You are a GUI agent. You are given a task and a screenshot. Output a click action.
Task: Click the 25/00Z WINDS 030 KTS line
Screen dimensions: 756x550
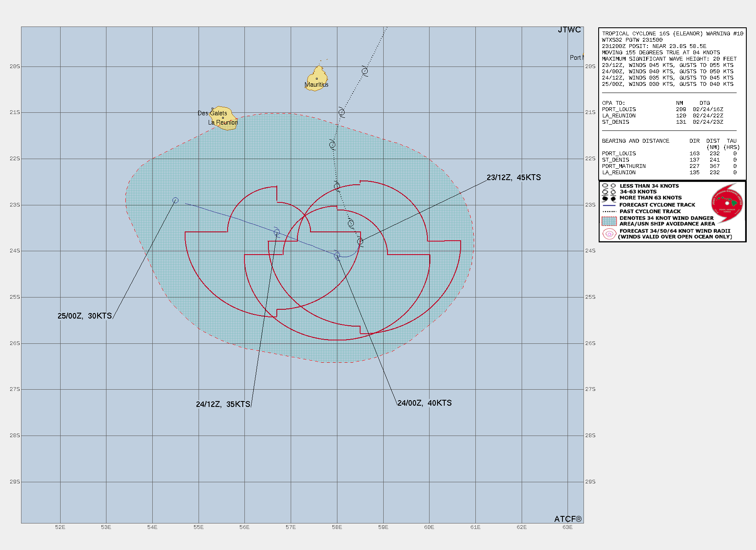tap(667, 84)
